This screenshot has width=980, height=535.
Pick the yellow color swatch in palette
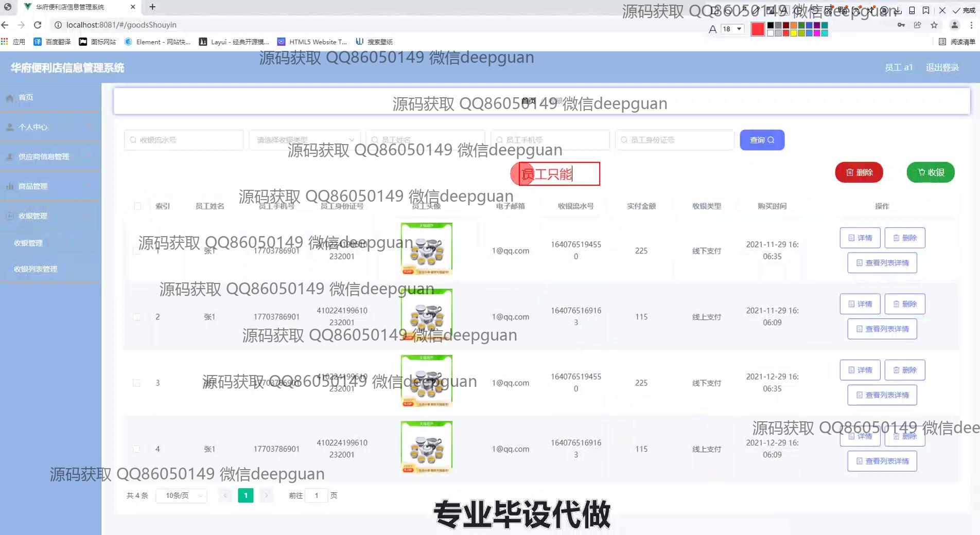pos(794,33)
